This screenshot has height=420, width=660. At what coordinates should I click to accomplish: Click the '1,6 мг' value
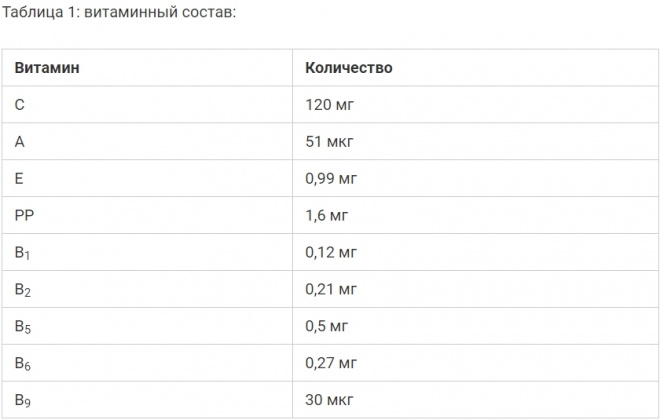[327, 215]
